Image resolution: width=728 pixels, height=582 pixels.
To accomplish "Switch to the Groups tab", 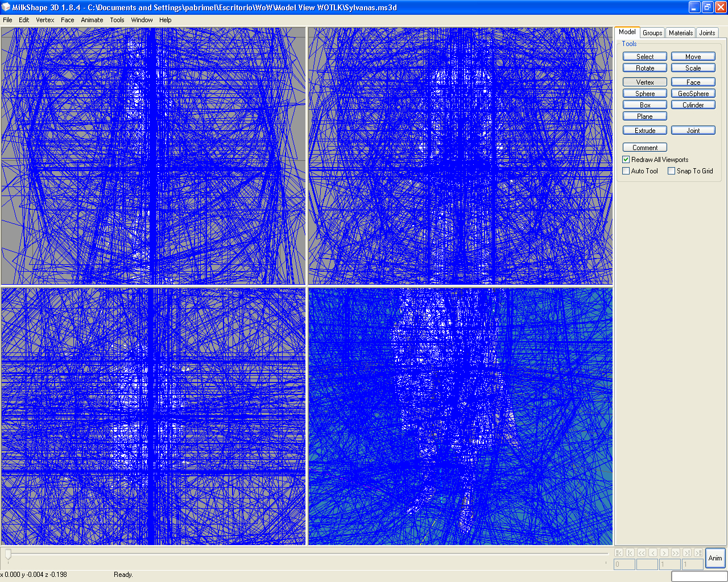I will [652, 33].
